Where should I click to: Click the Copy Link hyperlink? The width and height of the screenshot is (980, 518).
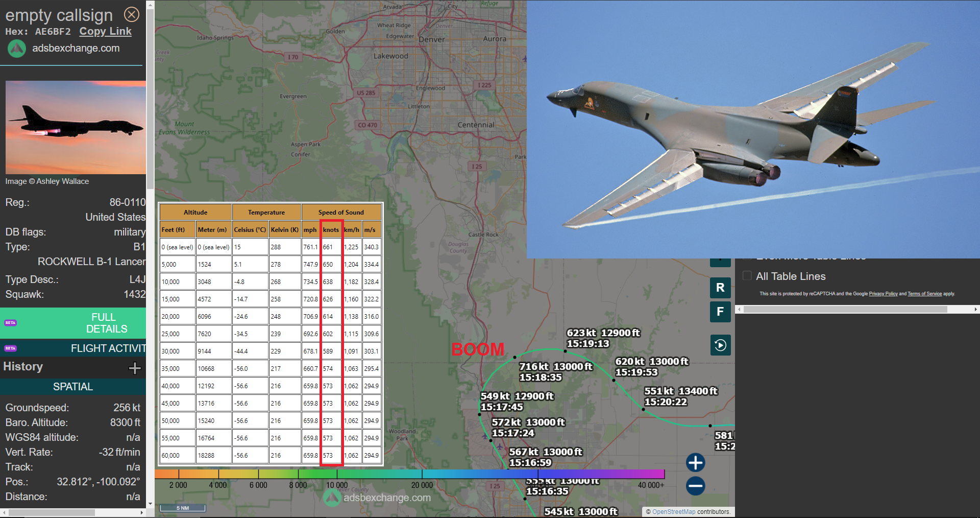105,31
